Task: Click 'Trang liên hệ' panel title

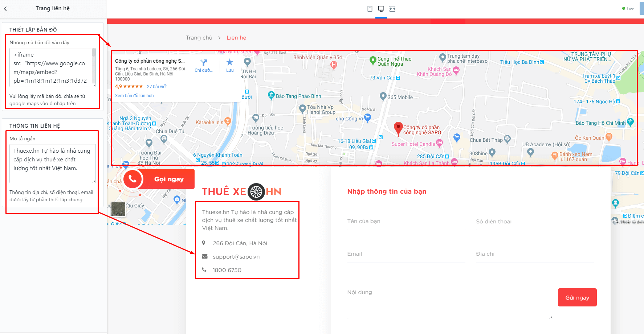Action: pyautogui.click(x=53, y=8)
